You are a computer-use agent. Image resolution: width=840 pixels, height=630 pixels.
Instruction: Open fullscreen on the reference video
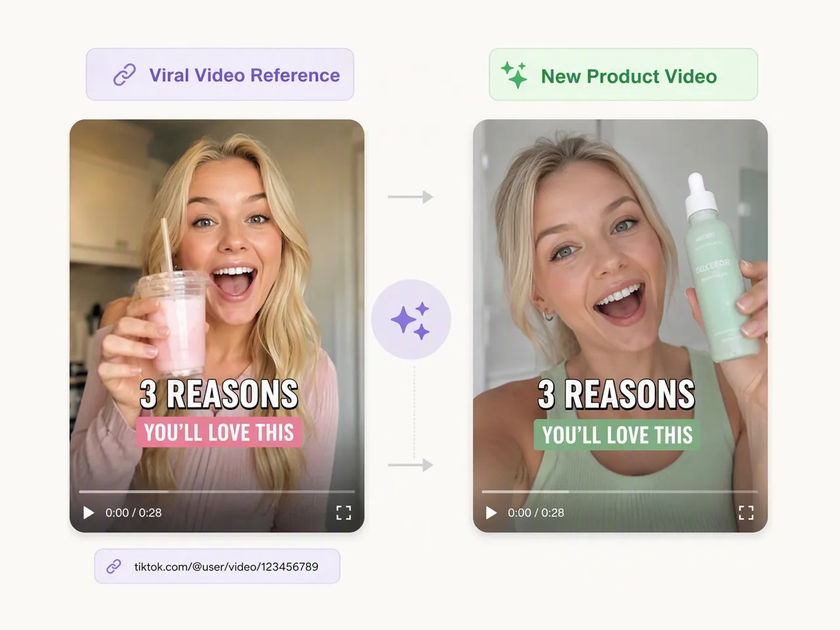click(344, 513)
